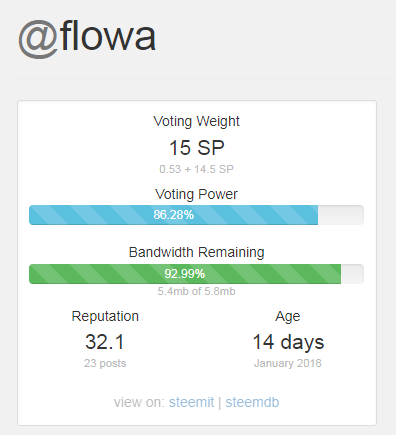This screenshot has height=435, width=396.
Task: Click the January 2018 date text
Action: tap(288, 363)
